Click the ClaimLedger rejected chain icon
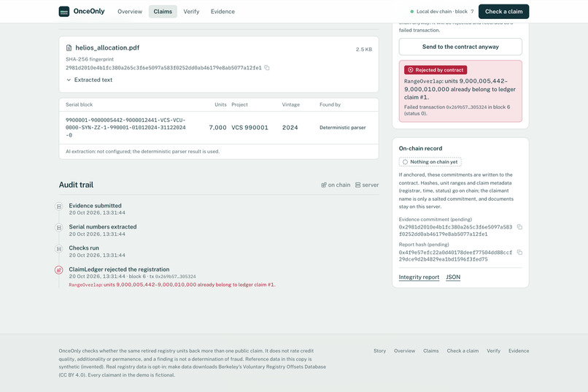Viewport: 588px width, 392px height. (59, 270)
